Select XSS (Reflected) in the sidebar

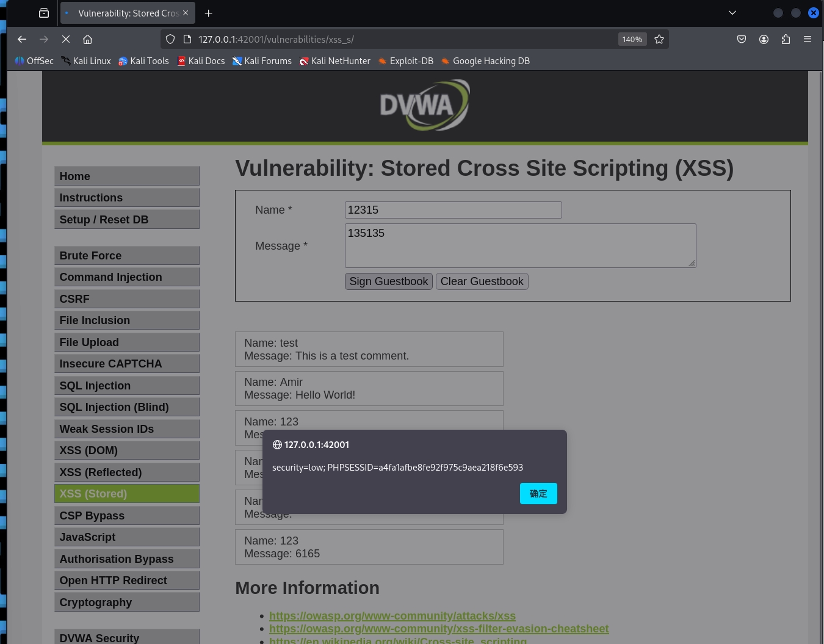[127, 472]
